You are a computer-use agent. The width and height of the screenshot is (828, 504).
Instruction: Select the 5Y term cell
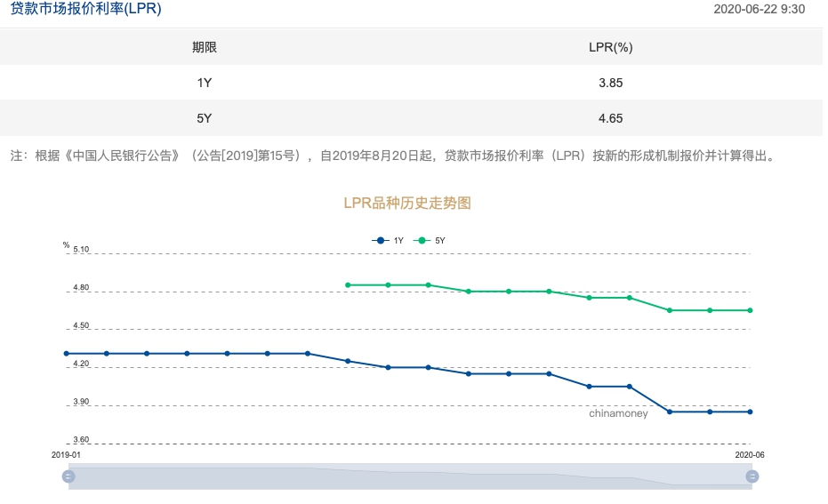205,118
